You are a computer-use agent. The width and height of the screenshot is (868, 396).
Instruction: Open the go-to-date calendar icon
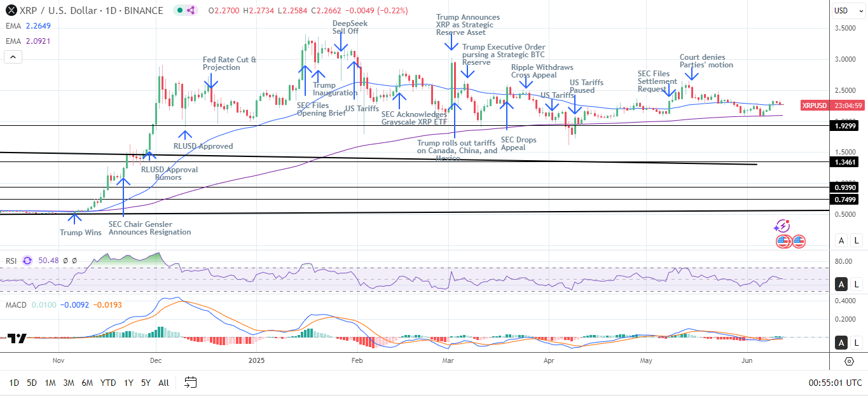190,382
